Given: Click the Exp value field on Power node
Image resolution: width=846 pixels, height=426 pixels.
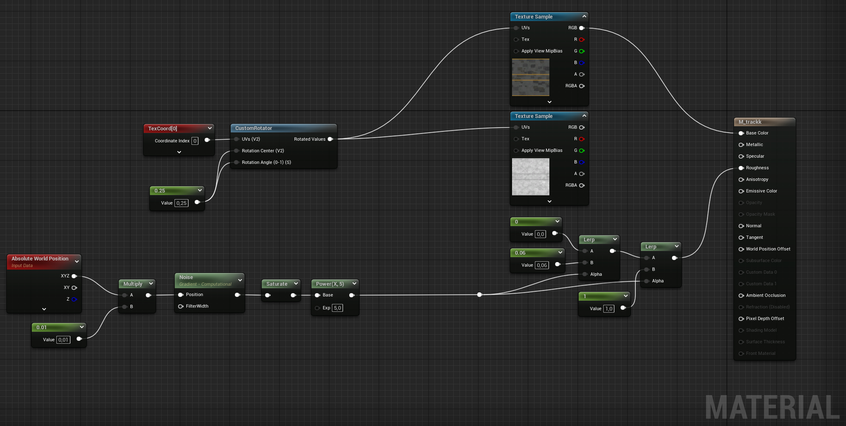Looking at the screenshot, I should pyautogui.click(x=338, y=308).
